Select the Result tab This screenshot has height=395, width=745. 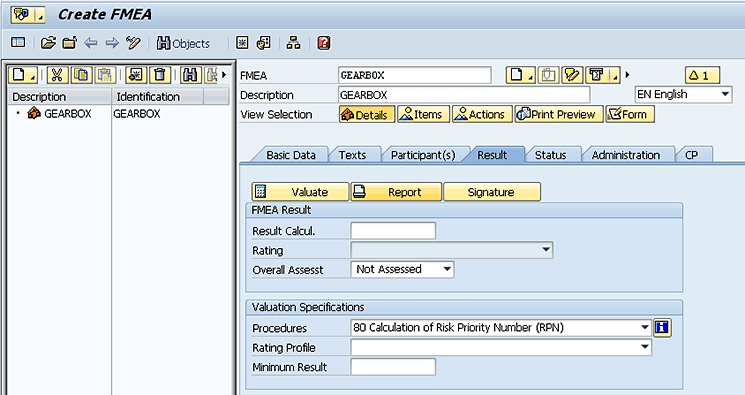(x=492, y=155)
